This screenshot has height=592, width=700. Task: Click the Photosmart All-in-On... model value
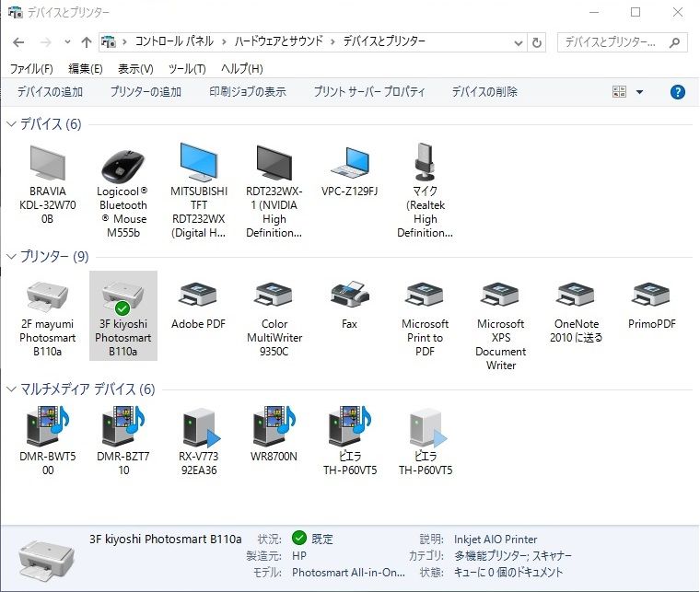tap(348, 573)
